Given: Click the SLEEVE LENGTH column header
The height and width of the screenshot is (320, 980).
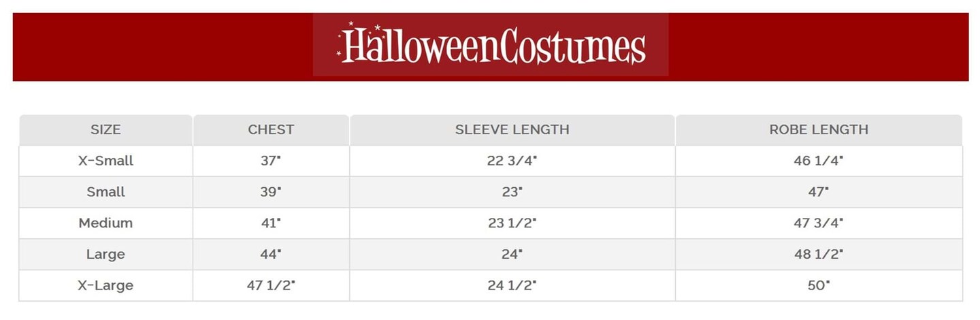Looking at the screenshot, I should (x=512, y=129).
